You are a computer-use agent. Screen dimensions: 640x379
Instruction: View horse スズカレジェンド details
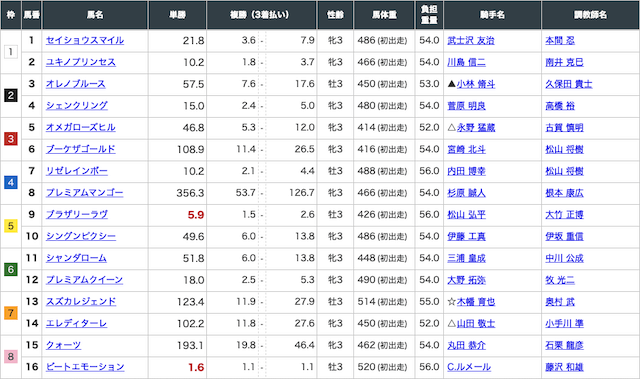pos(81,301)
